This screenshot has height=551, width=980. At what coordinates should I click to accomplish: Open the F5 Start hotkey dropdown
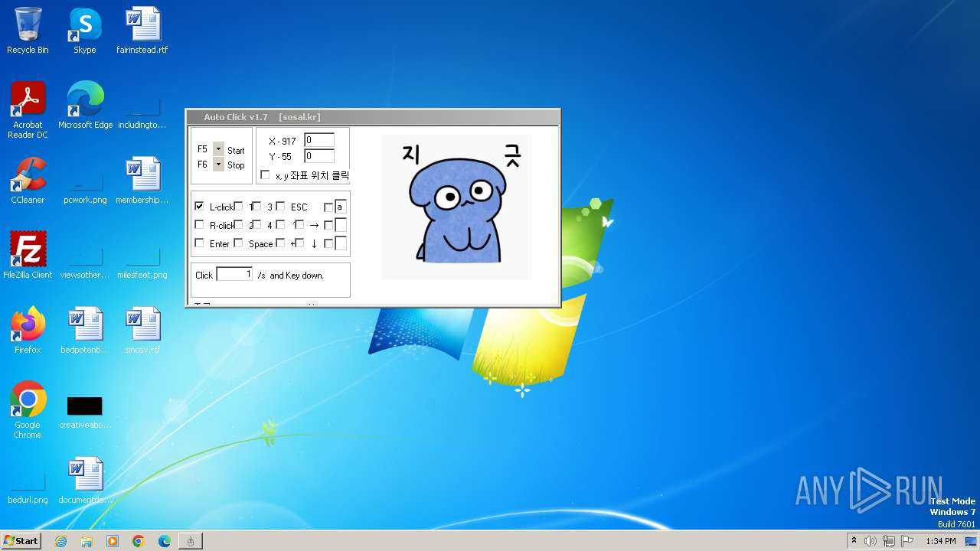coord(218,149)
